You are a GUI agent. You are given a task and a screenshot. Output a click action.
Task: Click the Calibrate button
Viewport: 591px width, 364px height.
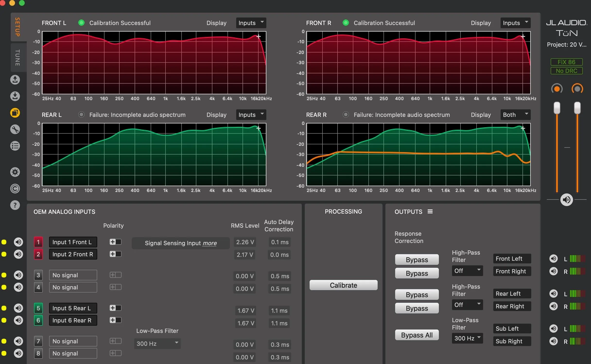click(x=343, y=285)
